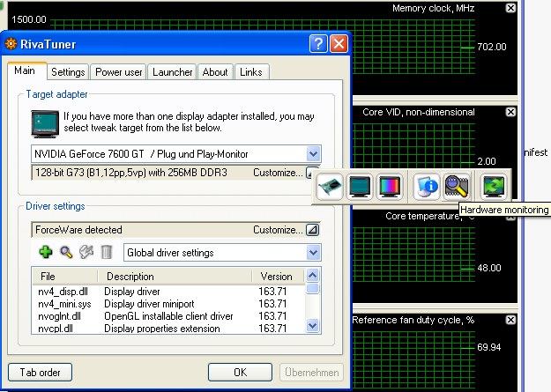This screenshot has height=392, width=551.
Task: Select the nv4_disp.dll row
Action: tap(168, 292)
